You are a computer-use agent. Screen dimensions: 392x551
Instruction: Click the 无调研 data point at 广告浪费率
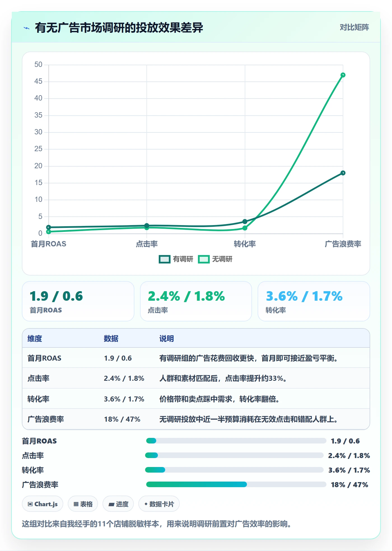click(x=343, y=75)
